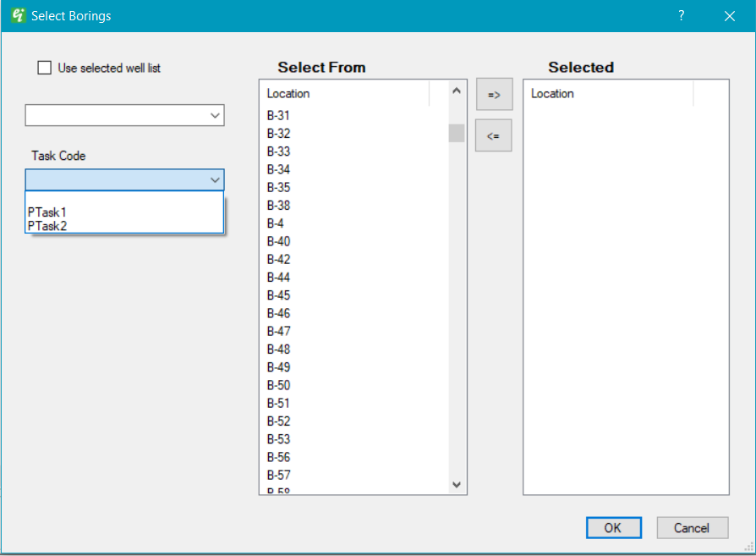
Task: Click Location column header in Select From
Action: click(x=347, y=93)
